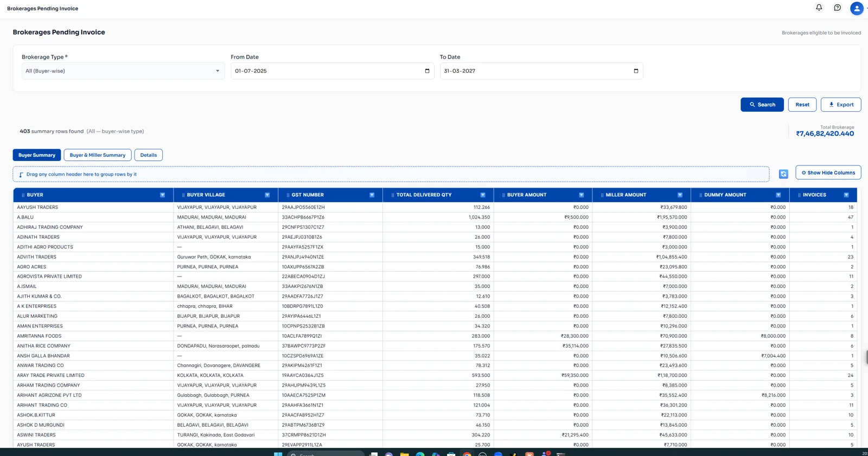The image size is (868, 456).
Task: Expand the Brokerage Type dropdown
Action: (123, 71)
